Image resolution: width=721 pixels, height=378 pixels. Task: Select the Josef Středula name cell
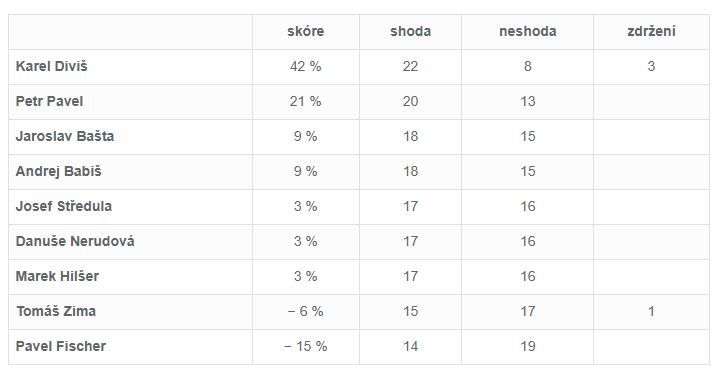[x=131, y=206]
